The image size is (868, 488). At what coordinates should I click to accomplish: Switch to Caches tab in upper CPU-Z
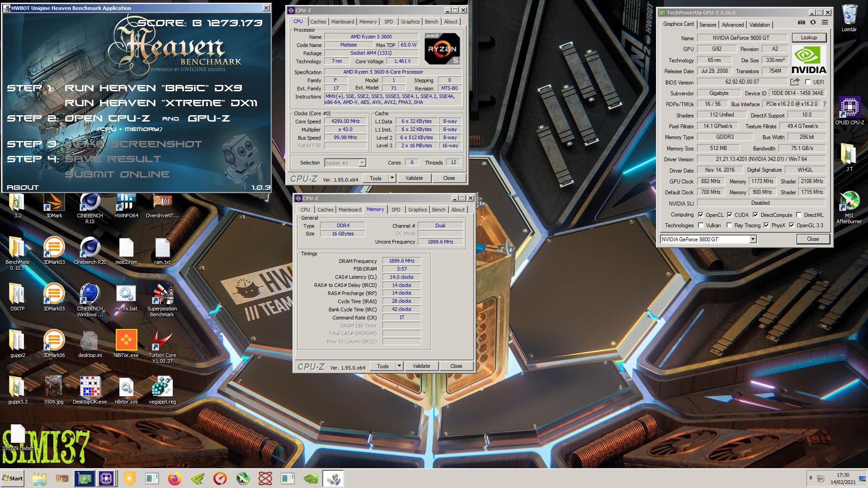point(318,22)
